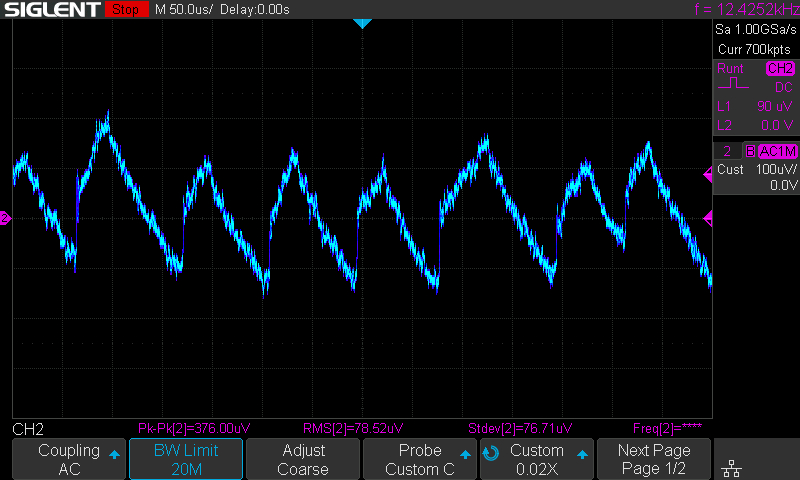This screenshot has height=480, width=800.
Task: Click the lower magenta trigger level arrow
Action: [x=708, y=219]
